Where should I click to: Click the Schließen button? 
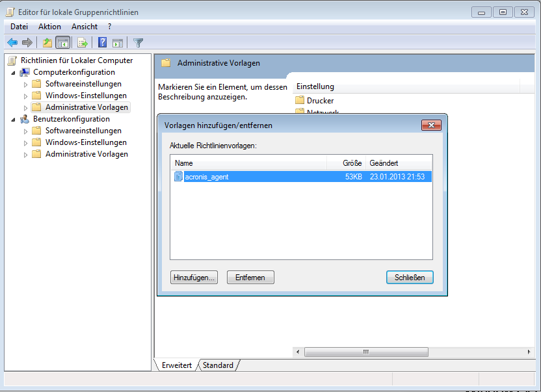tap(410, 278)
